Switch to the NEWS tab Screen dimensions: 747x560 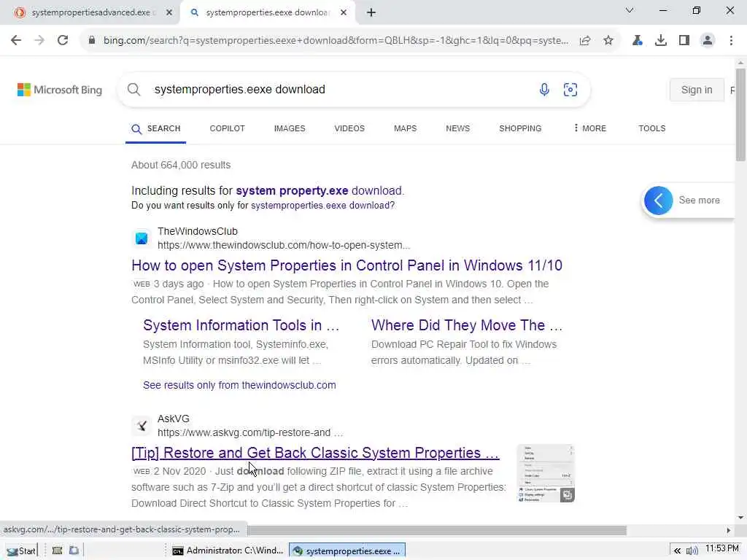click(x=458, y=128)
